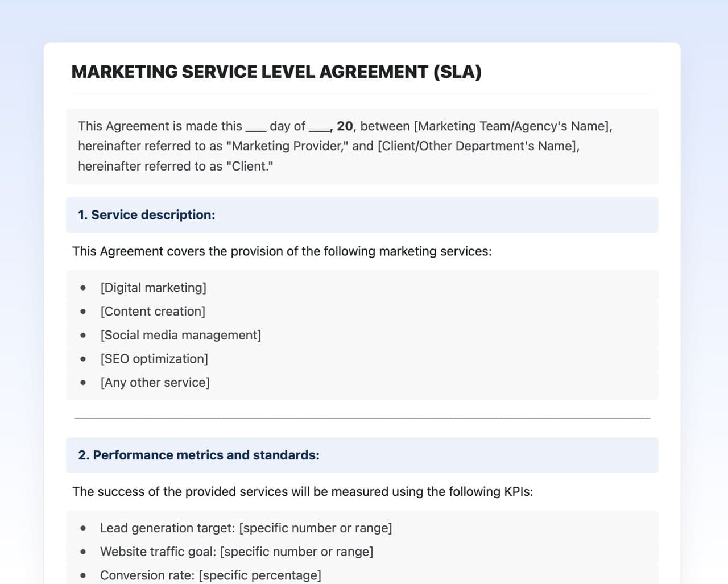Click the bold year "20" text
Screen dimensions: 728x584
click(x=345, y=126)
